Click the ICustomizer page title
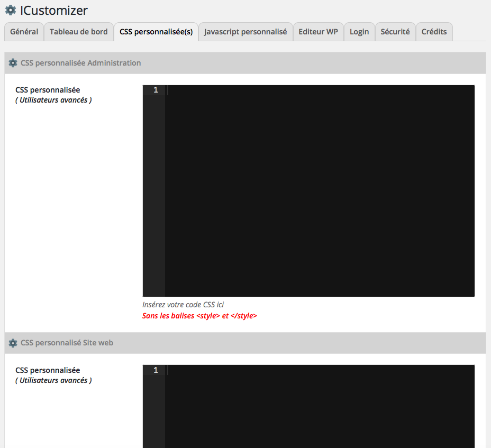Screen dimensions: 491x448 [54, 11]
